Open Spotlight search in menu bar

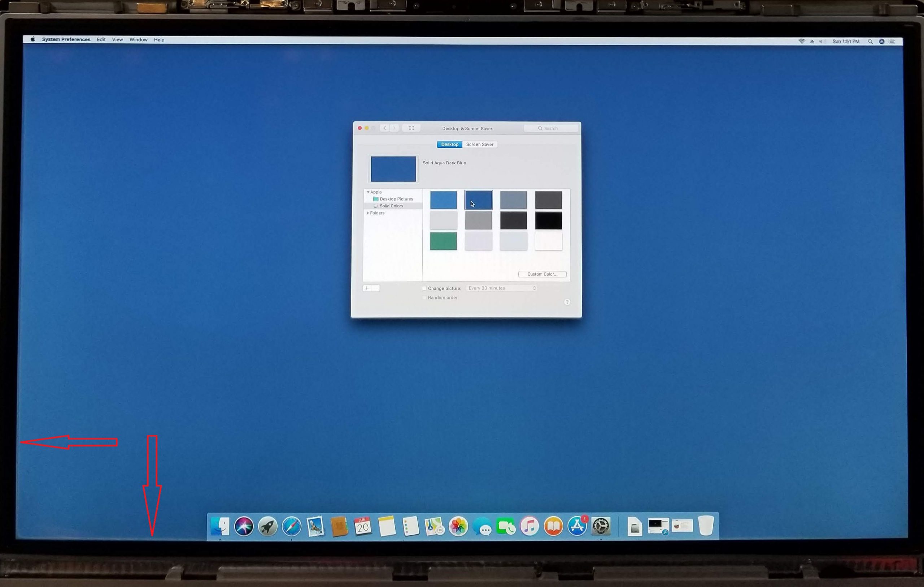point(870,42)
